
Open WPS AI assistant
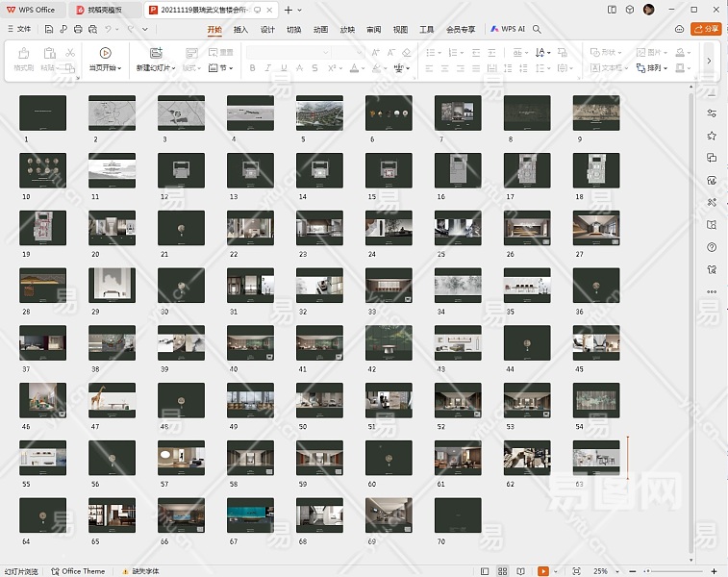coord(508,29)
